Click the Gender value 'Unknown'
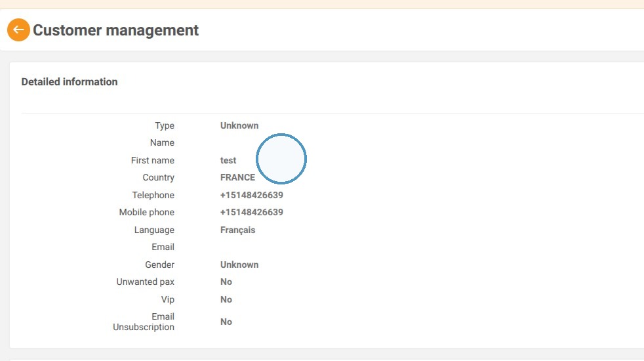This screenshot has height=361, width=644. point(239,265)
